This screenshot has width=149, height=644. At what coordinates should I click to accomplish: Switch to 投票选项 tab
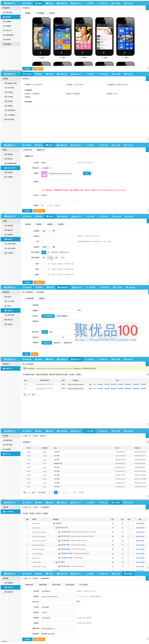(x=42, y=298)
